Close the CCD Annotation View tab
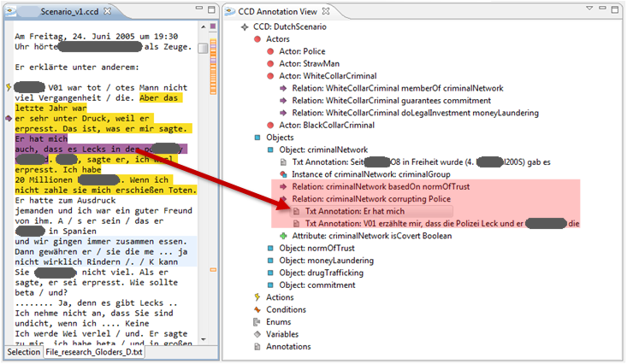Image resolution: width=627 pixels, height=364 pixels. tap(326, 11)
